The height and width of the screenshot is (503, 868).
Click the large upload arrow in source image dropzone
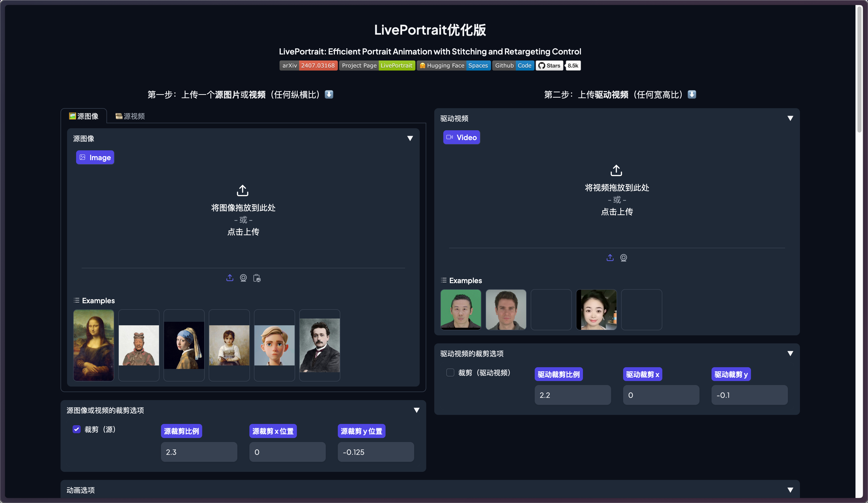coord(242,190)
